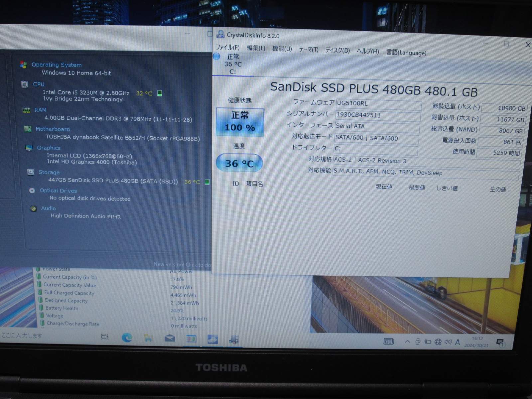Click the 総書込量 (NAND) value 8007 GB

[x=501, y=131]
